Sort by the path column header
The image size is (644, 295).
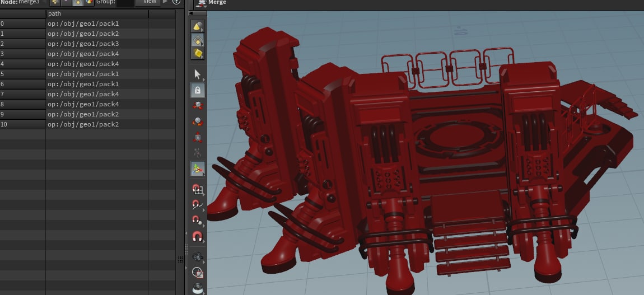97,13
